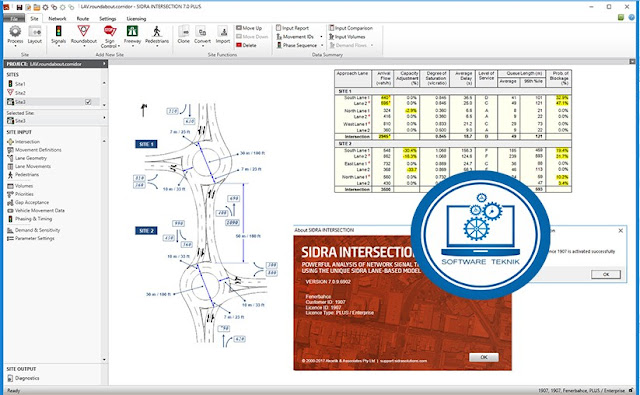The width and height of the screenshot is (640, 395).
Task: Move the selected site up
Action: (249, 28)
